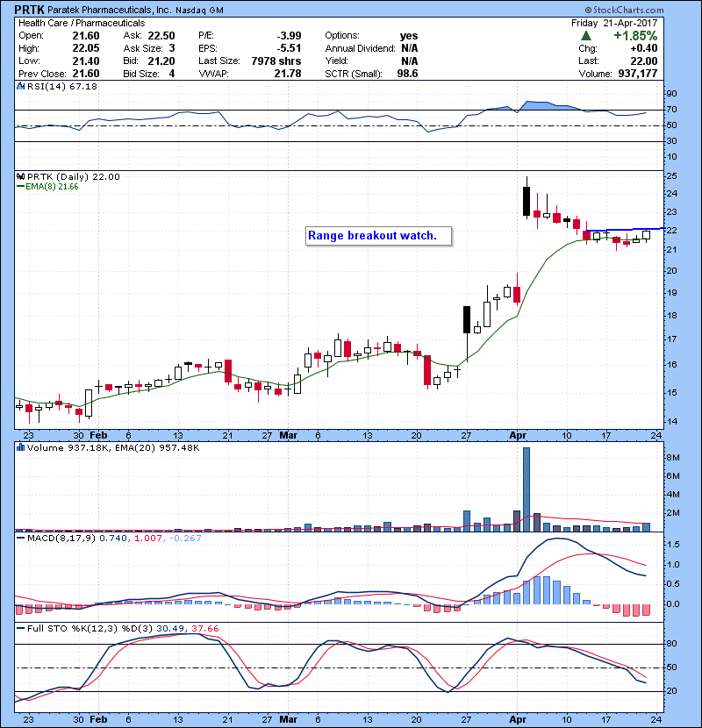Viewport: 702px width, 728px height.
Task: Click the RSI(14) indicator icon
Action: (x=20, y=86)
